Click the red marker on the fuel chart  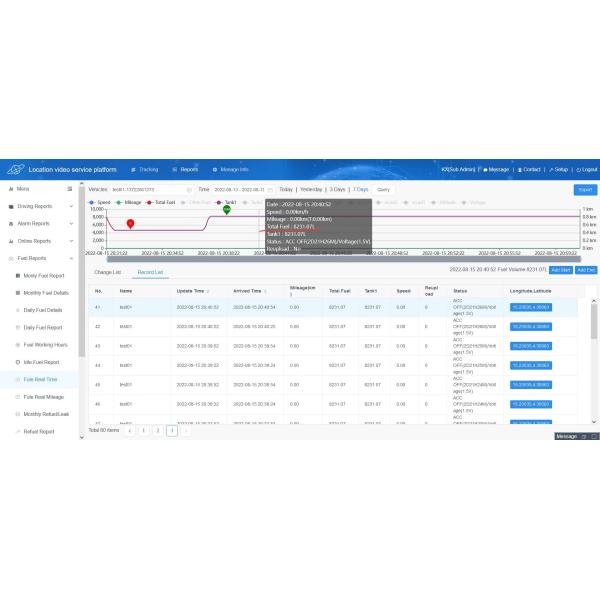click(130, 223)
